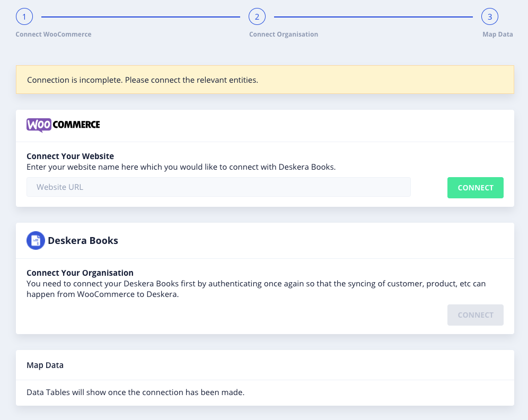Click the step 2 circle icon
This screenshot has height=420, width=528.
pyautogui.click(x=257, y=16)
